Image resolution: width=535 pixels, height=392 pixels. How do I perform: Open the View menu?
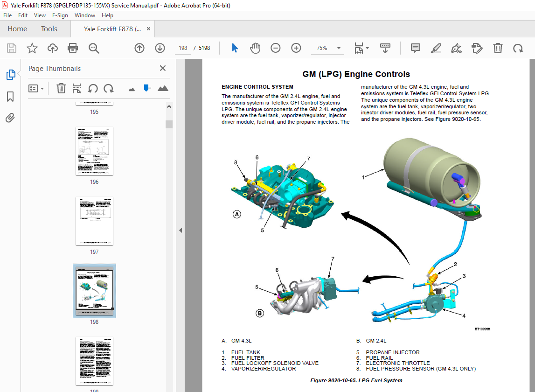pos(40,15)
